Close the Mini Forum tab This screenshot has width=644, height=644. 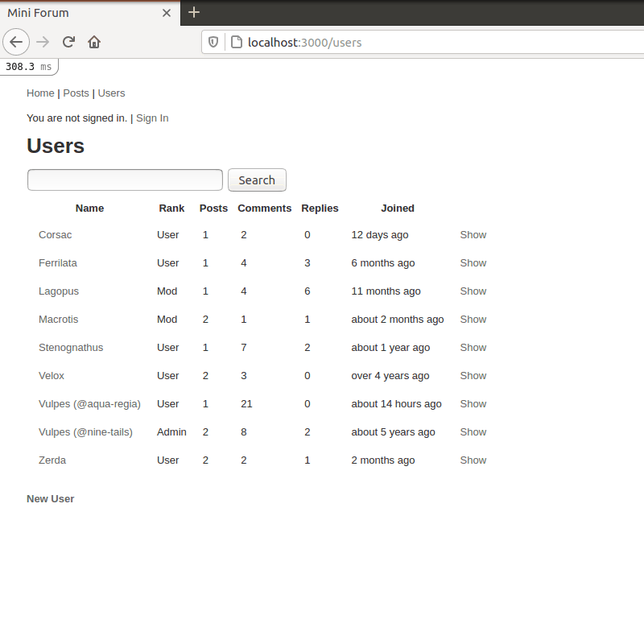tap(167, 13)
